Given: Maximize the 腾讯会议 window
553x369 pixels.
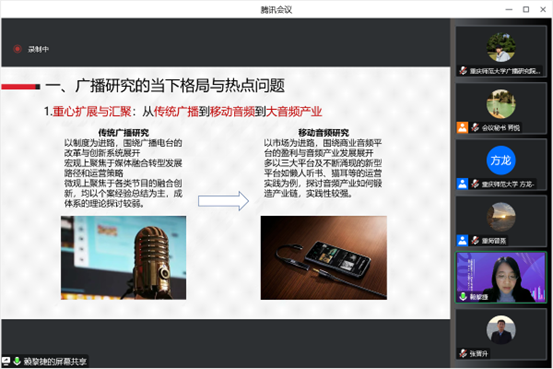Looking at the screenshot, I should 526,10.
